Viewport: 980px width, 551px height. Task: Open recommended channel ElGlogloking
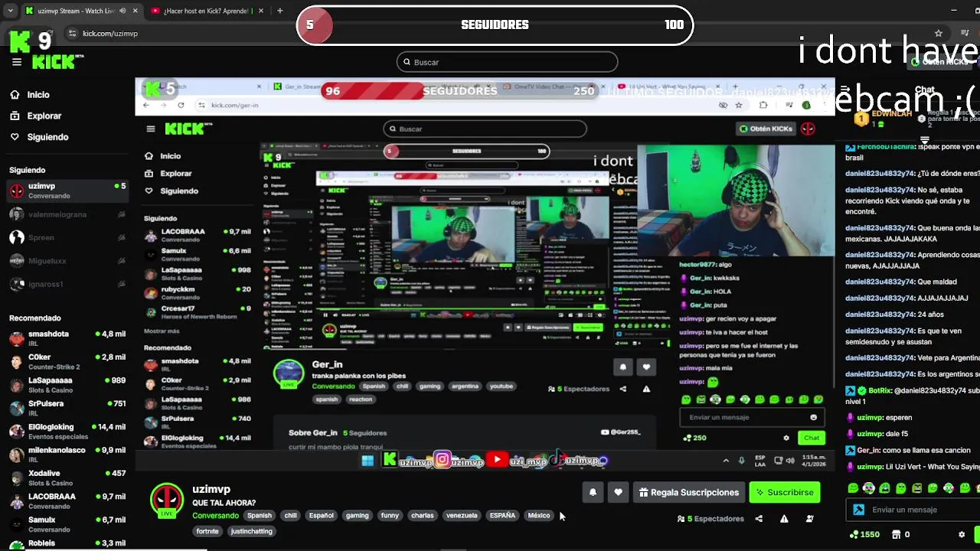pos(67,431)
